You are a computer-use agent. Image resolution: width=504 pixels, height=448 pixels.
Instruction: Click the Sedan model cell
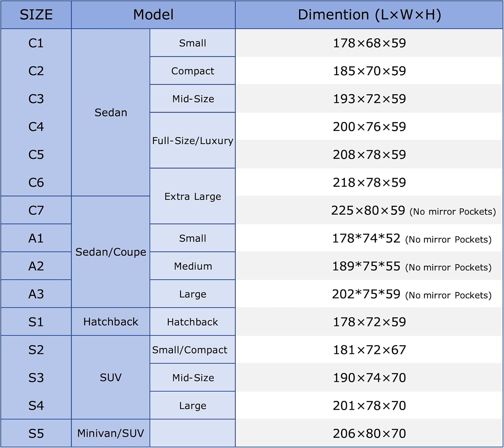pyautogui.click(x=111, y=113)
